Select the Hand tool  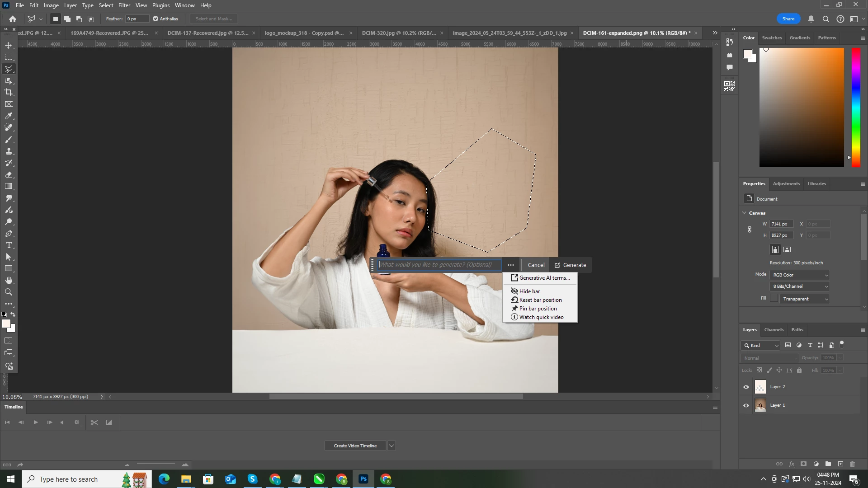tap(9, 281)
